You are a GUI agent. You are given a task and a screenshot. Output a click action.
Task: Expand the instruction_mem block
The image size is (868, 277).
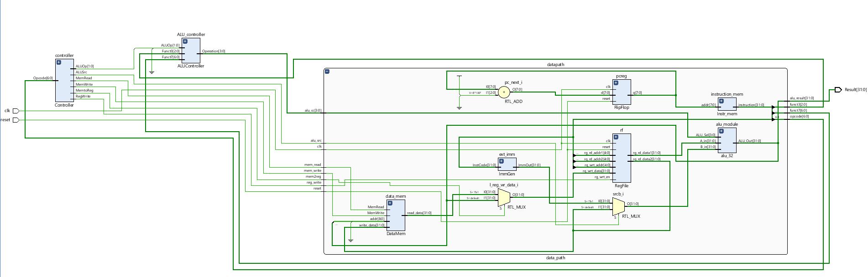722,101
